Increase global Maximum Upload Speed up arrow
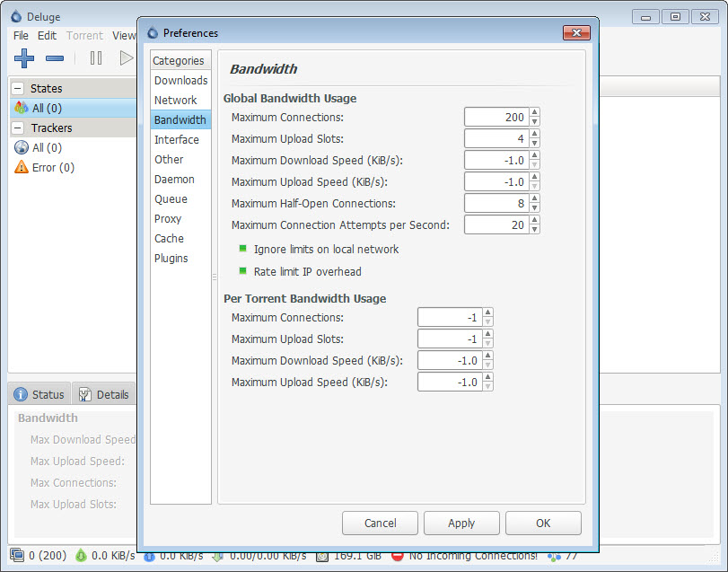 tap(534, 177)
